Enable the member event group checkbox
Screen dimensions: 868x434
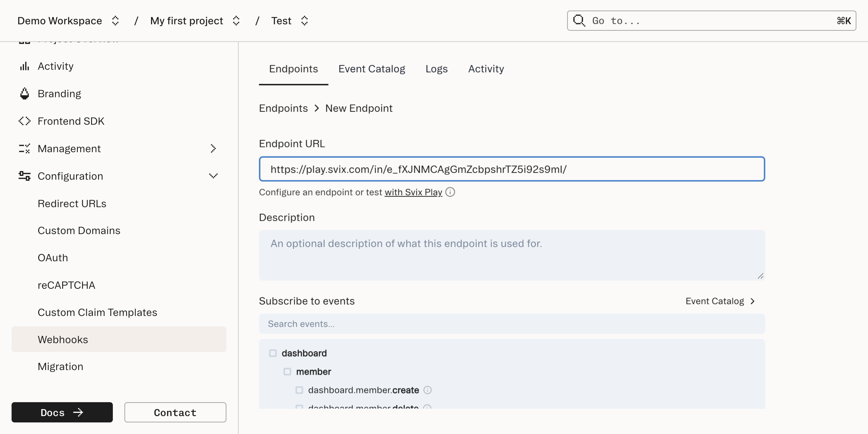(x=287, y=371)
